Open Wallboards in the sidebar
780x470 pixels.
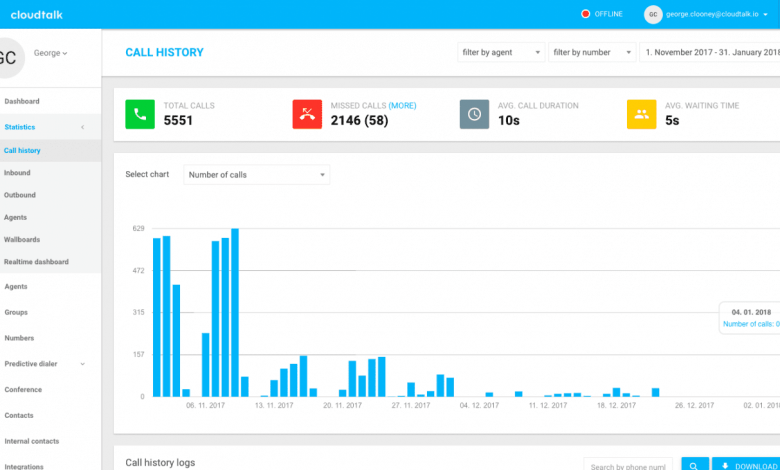click(22, 240)
